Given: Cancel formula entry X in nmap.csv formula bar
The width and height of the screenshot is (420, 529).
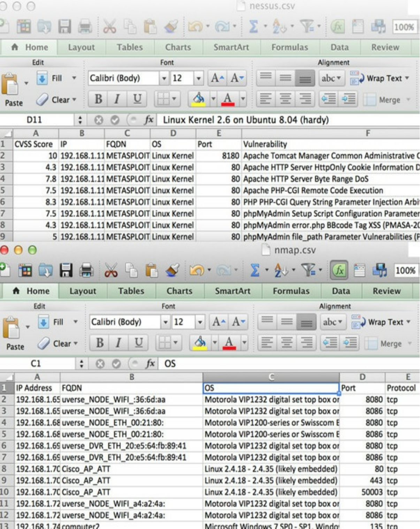Looking at the screenshot, I should [x=100, y=364].
